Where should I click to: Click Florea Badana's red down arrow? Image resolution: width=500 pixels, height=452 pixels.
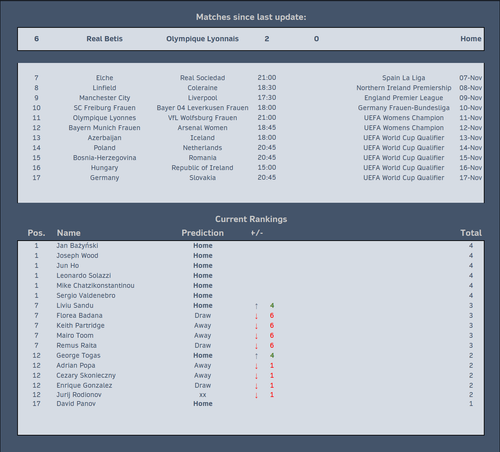pos(256,316)
